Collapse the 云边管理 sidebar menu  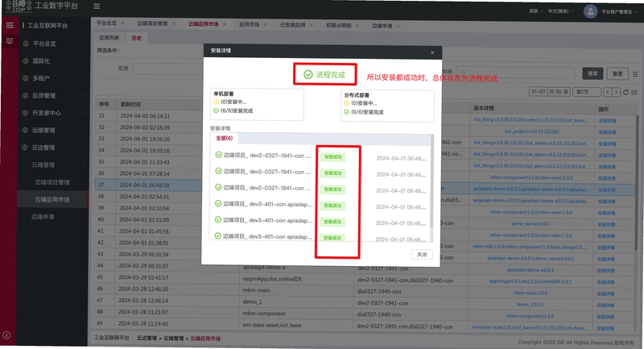point(85,147)
